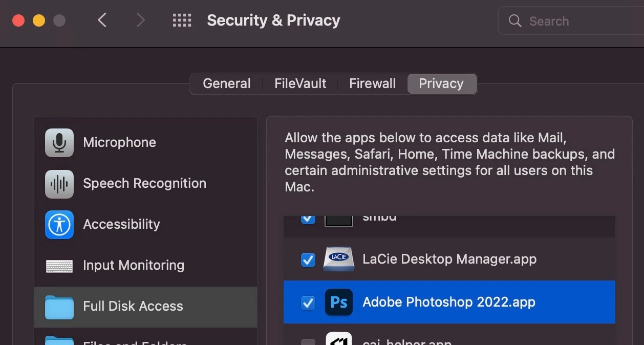Go back using the back arrow
The height and width of the screenshot is (345, 644).
click(x=102, y=20)
